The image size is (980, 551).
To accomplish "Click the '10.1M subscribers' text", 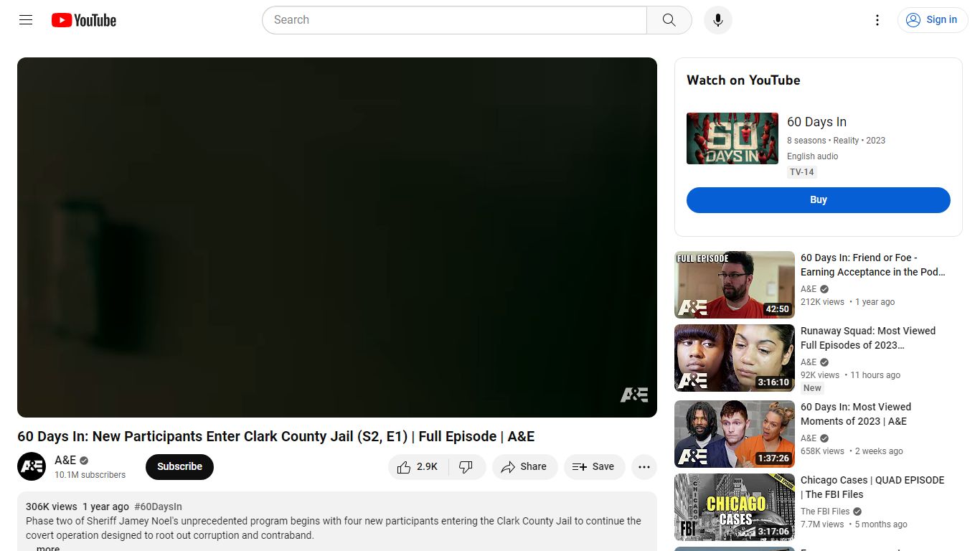I will [x=90, y=475].
